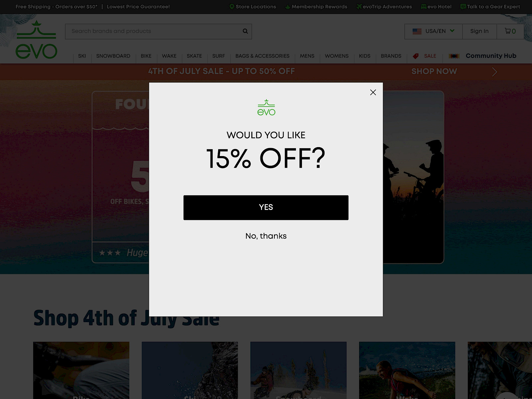Open the SNOWBOARD menu
Viewport: 532px width, 399px height.
click(113, 56)
